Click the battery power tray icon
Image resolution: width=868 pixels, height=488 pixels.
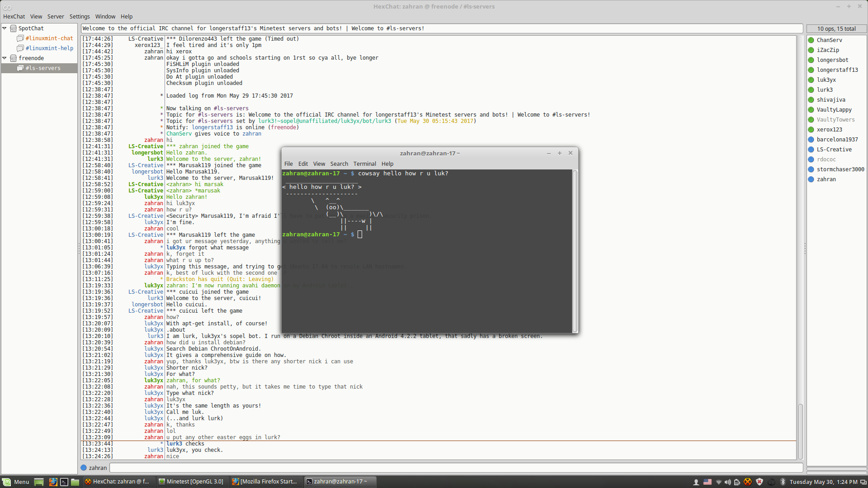click(x=737, y=482)
